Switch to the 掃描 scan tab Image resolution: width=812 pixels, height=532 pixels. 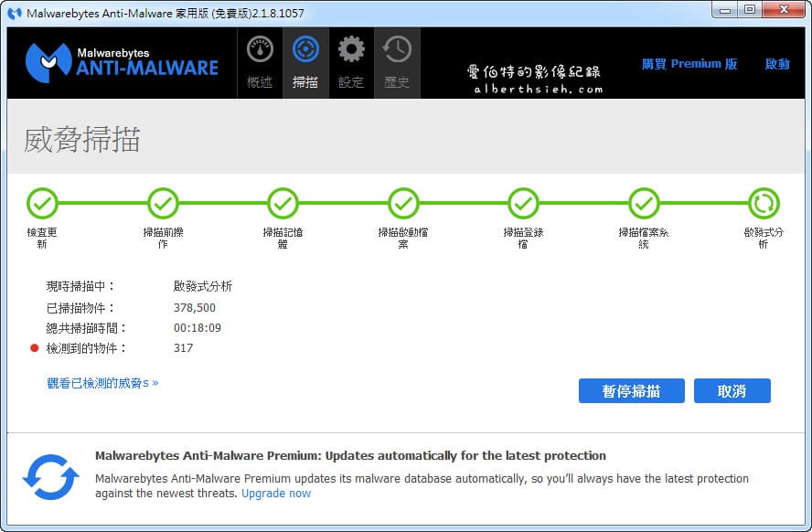click(x=305, y=63)
